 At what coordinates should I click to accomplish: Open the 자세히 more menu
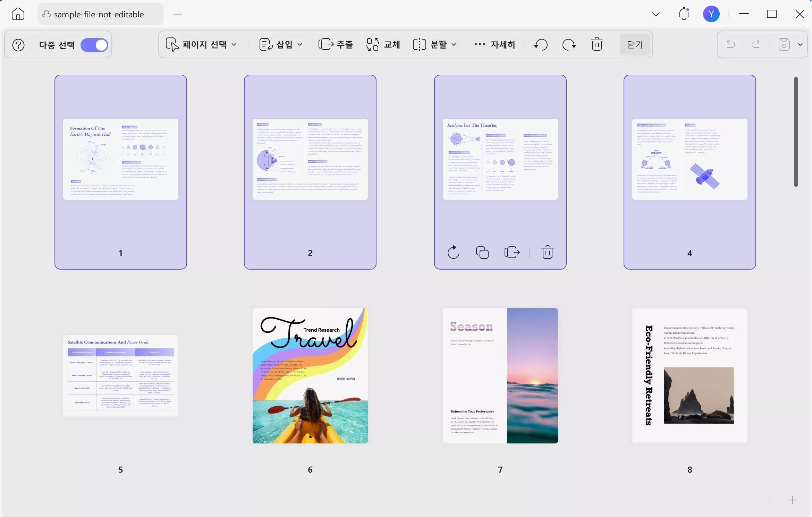coord(494,44)
